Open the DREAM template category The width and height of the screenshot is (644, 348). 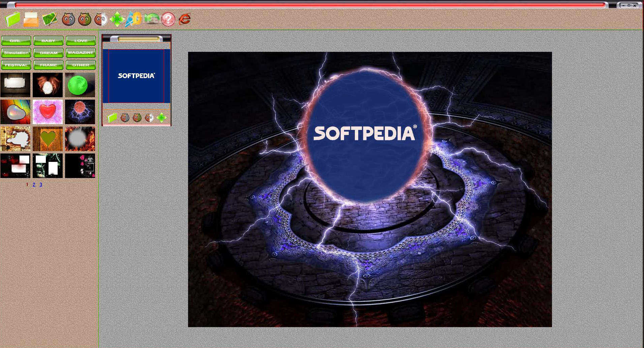coord(48,53)
